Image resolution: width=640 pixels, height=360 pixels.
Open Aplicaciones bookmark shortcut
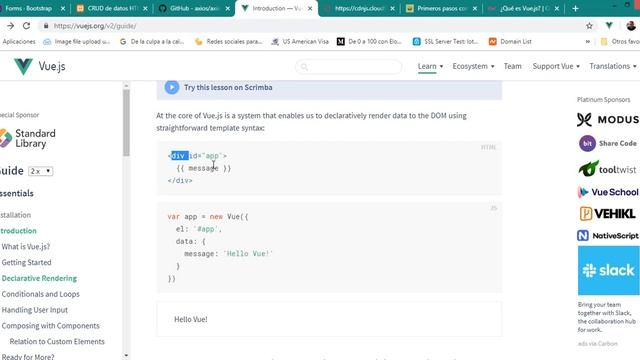click(18, 42)
